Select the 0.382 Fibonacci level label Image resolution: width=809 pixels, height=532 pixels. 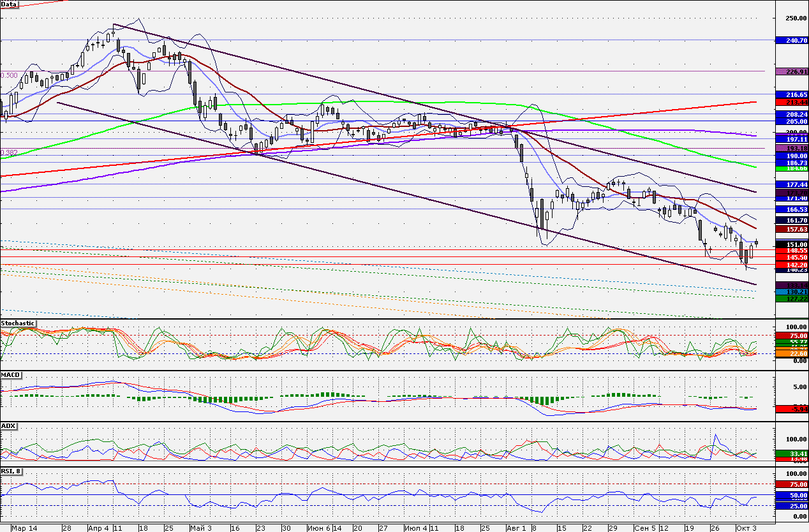click(9, 152)
